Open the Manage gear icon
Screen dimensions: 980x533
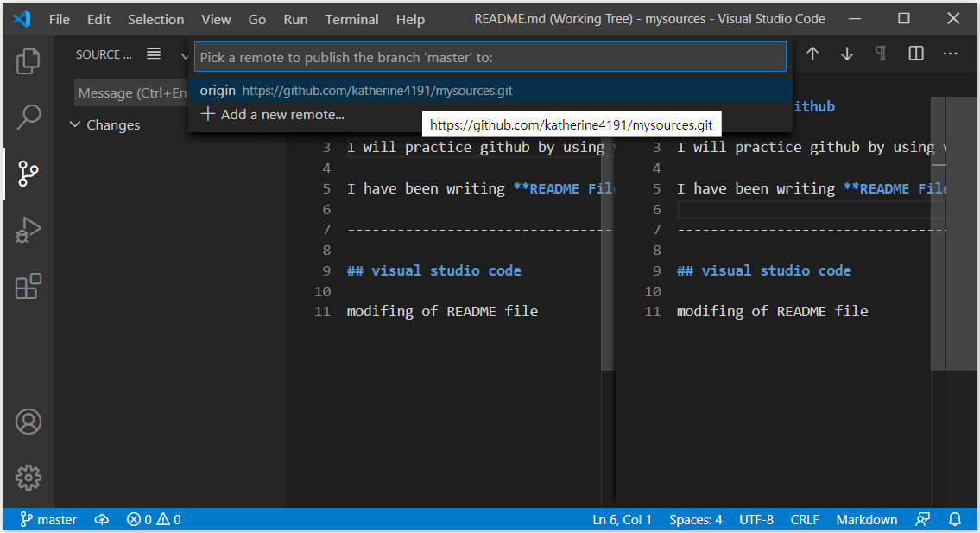(28, 478)
